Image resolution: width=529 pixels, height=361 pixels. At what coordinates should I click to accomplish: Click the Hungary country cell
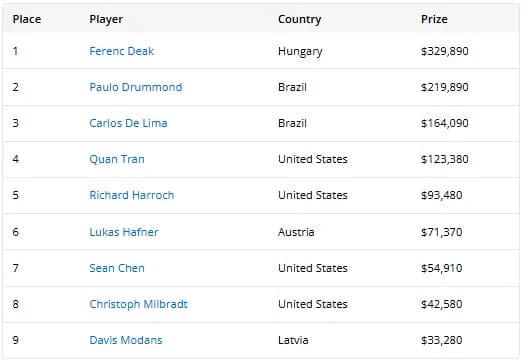click(x=300, y=51)
